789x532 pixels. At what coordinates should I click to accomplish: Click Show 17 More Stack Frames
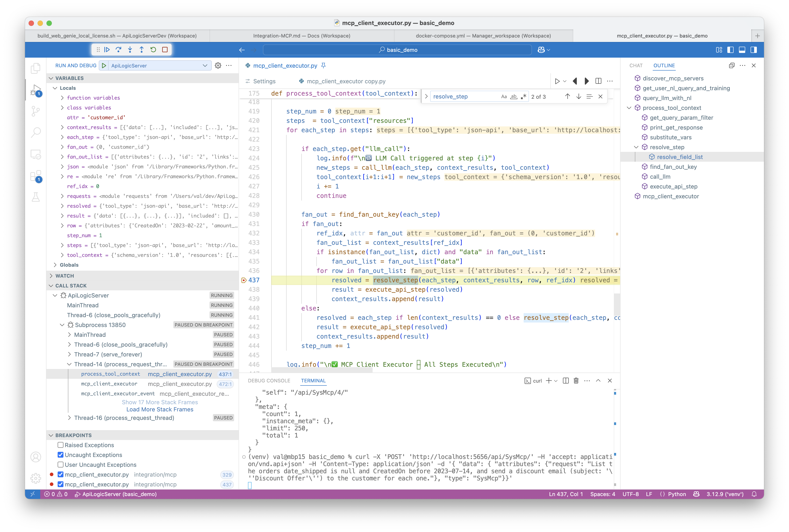pos(160,402)
